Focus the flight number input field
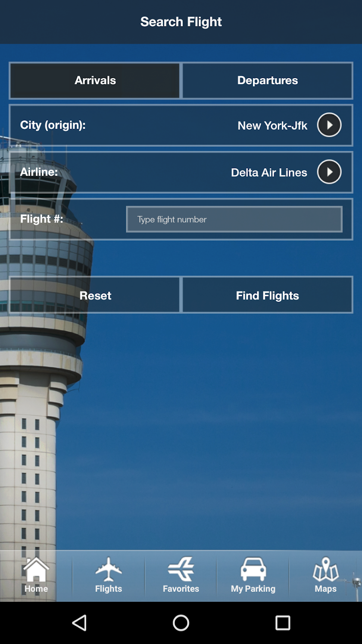This screenshot has height=644, width=362. (234, 219)
